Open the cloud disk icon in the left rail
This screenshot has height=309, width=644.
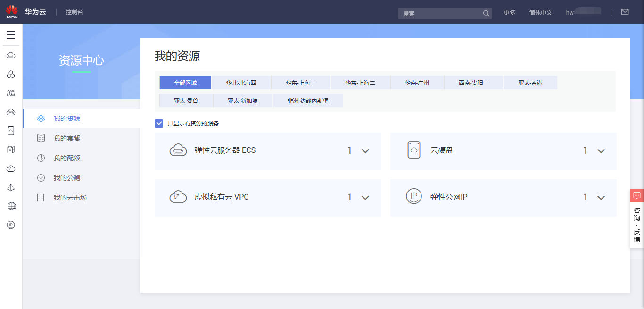coord(11,131)
